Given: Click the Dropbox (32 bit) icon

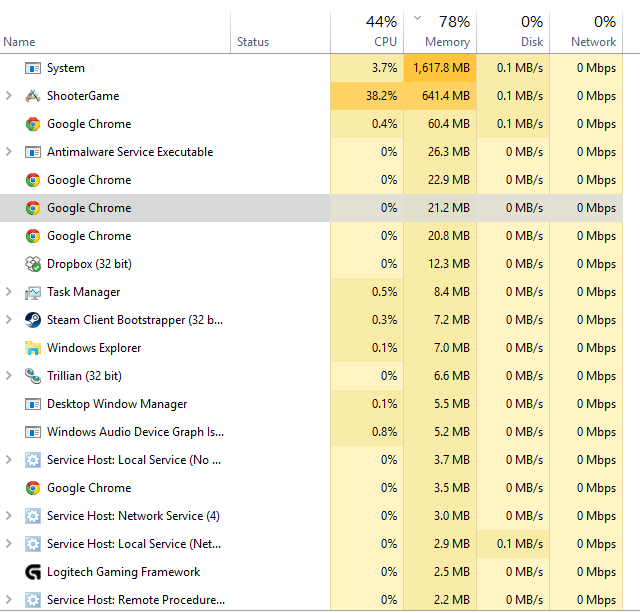Looking at the screenshot, I should point(33,264).
